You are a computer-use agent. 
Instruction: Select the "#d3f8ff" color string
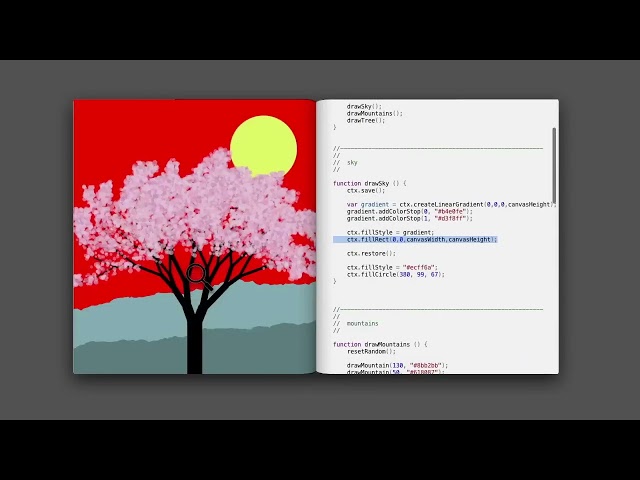point(450,218)
